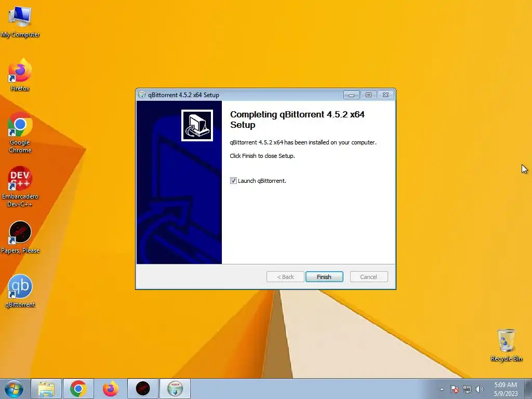Click the volume speaker tray icon
The height and width of the screenshot is (399, 532).
[479, 389]
